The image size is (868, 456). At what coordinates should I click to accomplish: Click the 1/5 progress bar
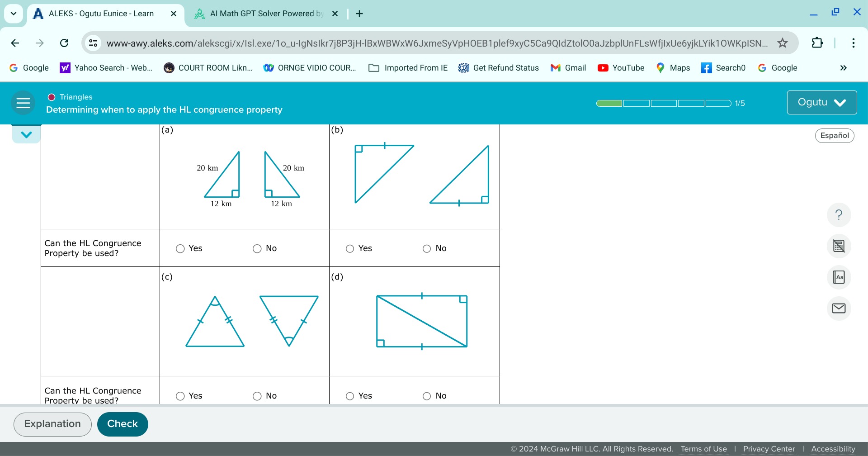coord(664,103)
